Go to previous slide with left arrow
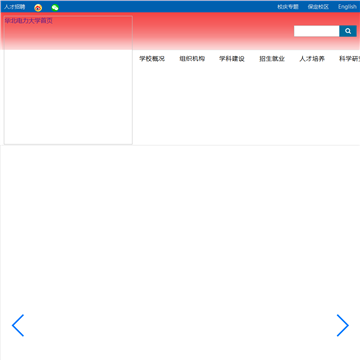360x360 pixels. 18,325
